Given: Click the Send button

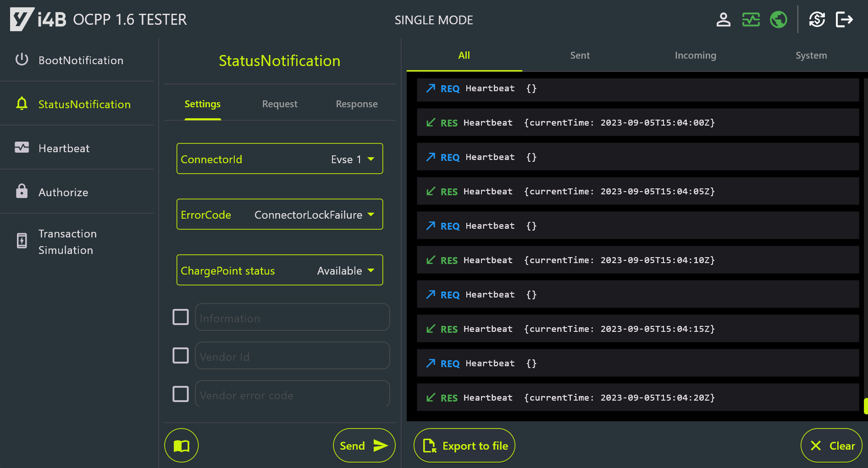Looking at the screenshot, I should pyautogui.click(x=364, y=445).
